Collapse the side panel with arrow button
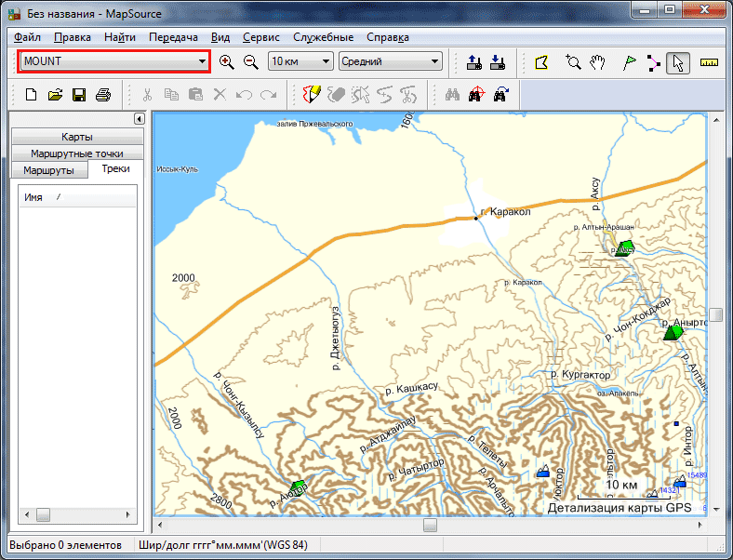Screen dimensions: 733x560 coord(139,119)
